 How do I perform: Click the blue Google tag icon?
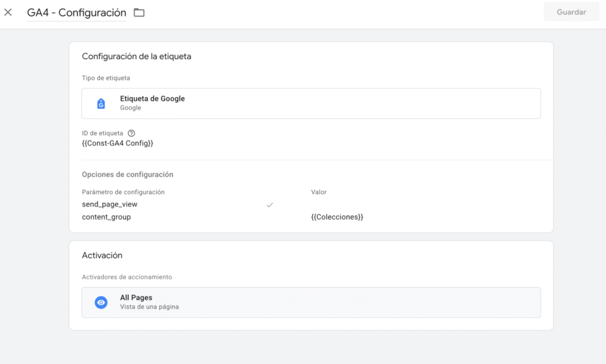tap(101, 104)
